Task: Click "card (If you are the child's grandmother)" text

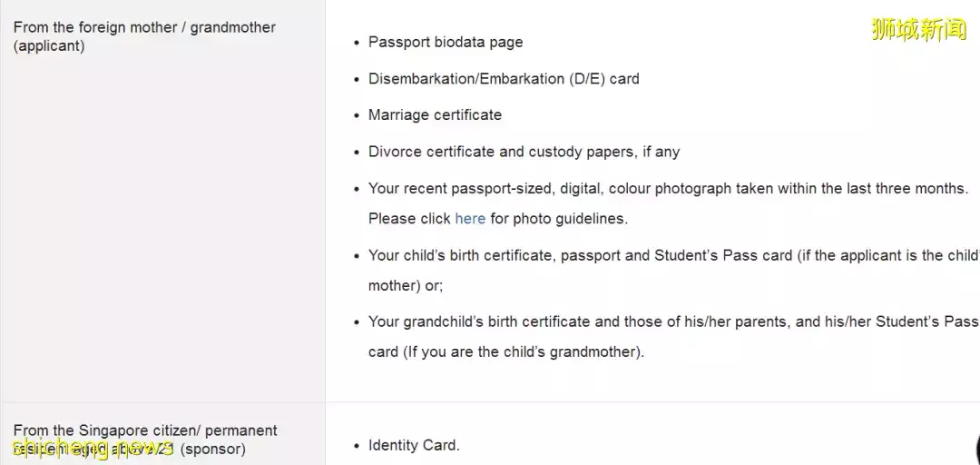Action: click(x=505, y=351)
